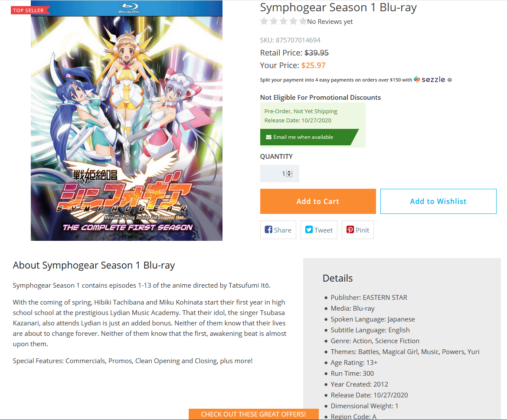This screenshot has height=420, width=507.
Task: Open the Sezzle info circle icon
Action: (x=449, y=80)
